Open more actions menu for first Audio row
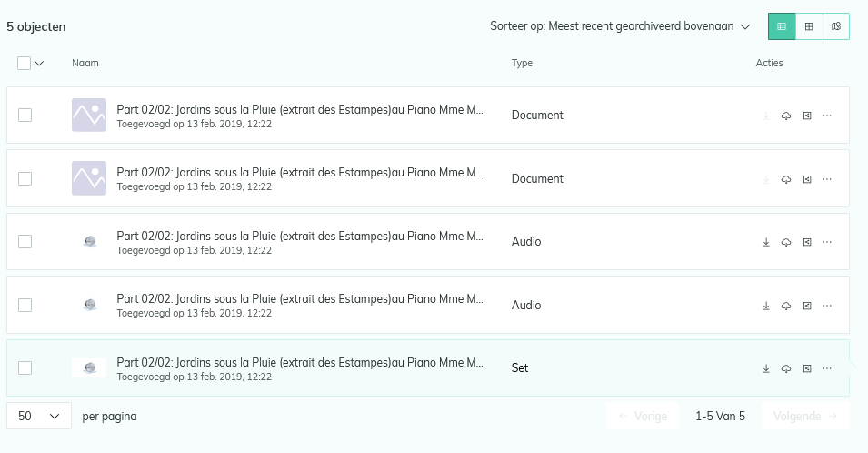 (x=827, y=242)
